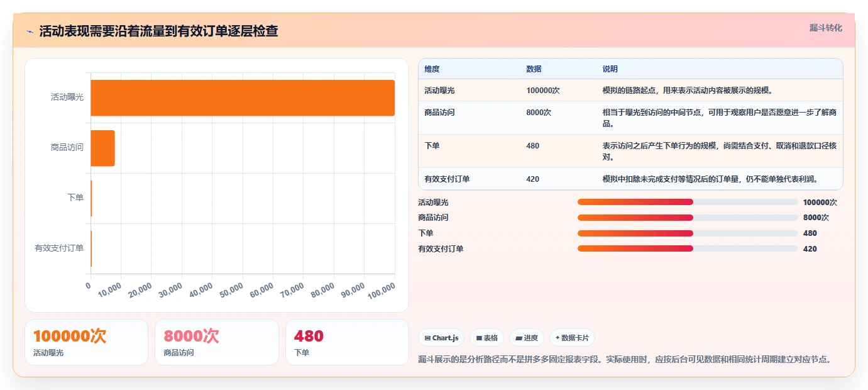Click the 进度 chip label

530,338
